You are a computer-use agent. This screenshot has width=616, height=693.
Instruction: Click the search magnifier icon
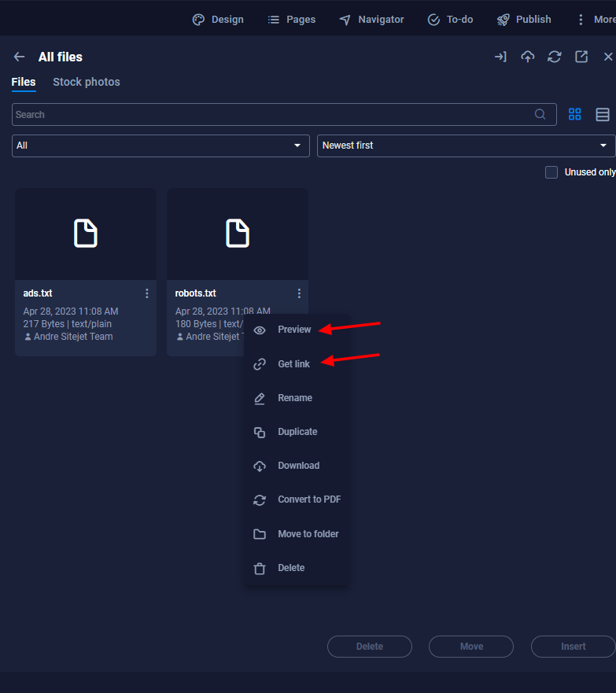(540, 115)
